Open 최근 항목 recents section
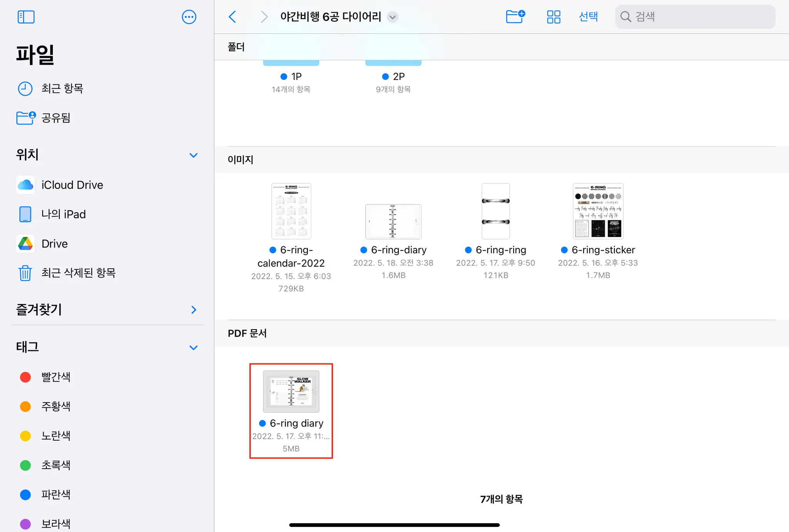The width and height of the screenshot is (789, 532). (62, 89)
